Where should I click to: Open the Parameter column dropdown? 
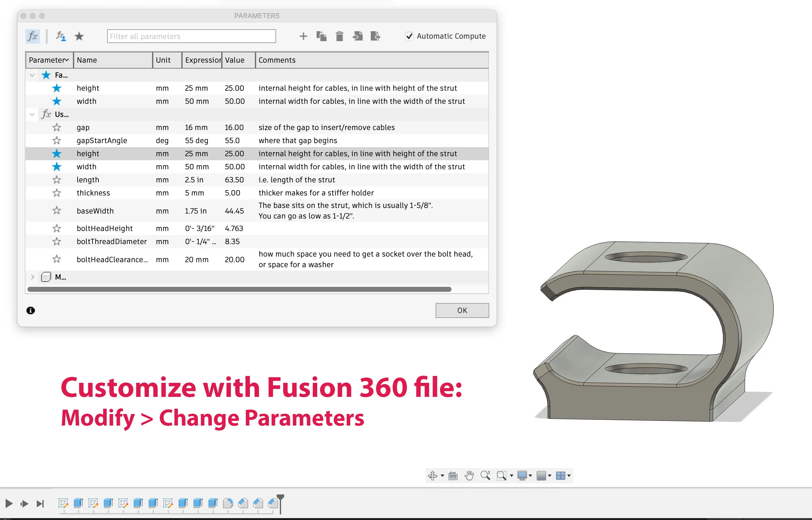(67, 60)
